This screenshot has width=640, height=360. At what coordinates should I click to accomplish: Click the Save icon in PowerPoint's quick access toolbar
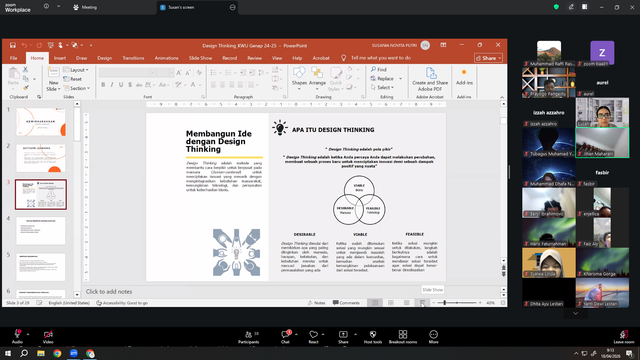click(13, 45)
